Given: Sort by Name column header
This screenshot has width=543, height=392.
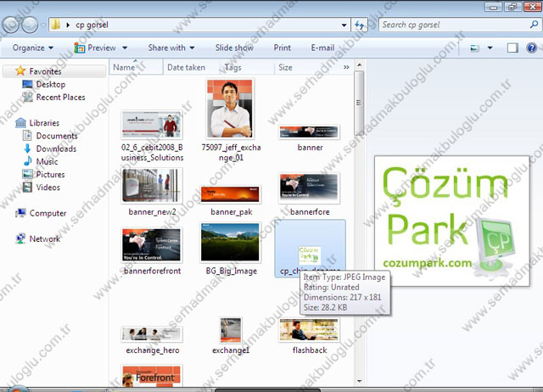Looking at the screenshot, I should tap(136, 67).
